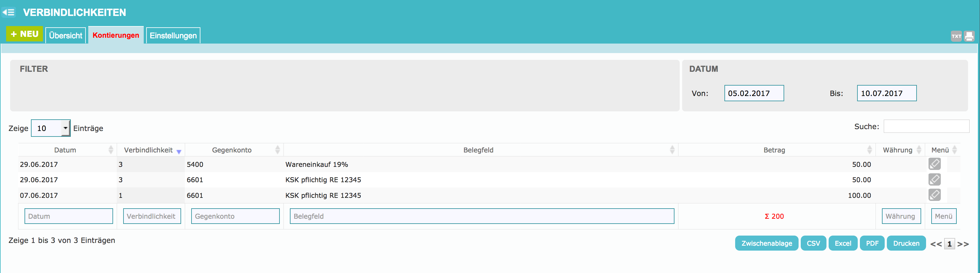Screen dimensions: 980x273
Task: Sort by Betrag column
Action: (774, 150)
